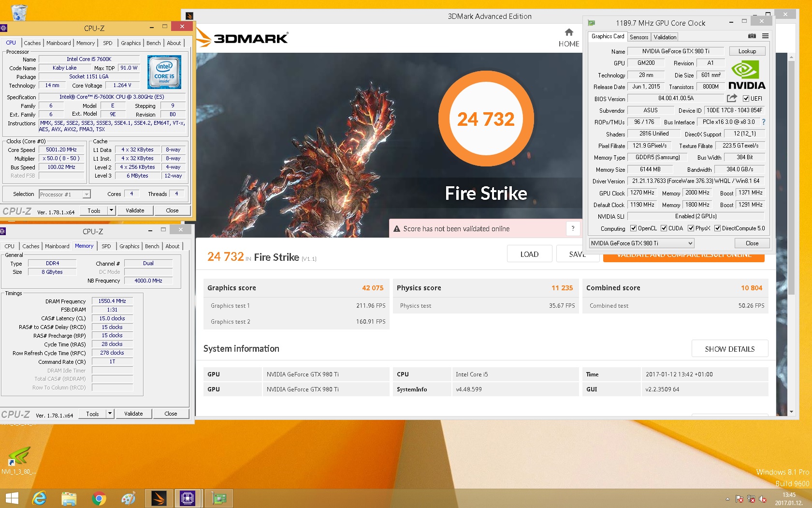The height and width of the screenshot is (508, 812).
Task: Click the title bar icon of the CPU-Z Memory window
Action: click(3, 231)
